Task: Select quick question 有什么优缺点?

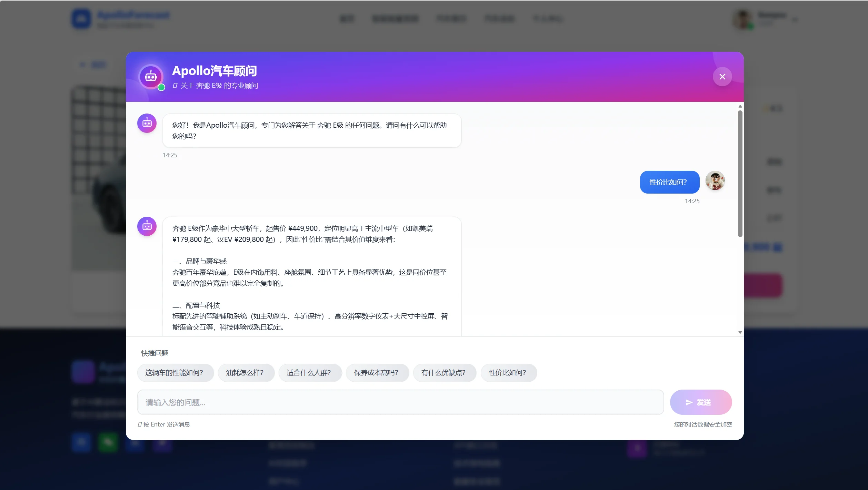Action: coord(445,373)
